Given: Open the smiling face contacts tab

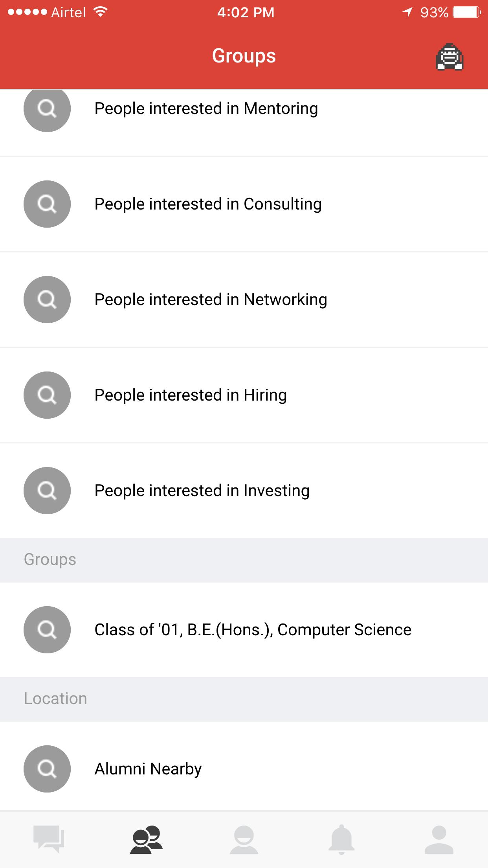Looking at the screenshot, I should click(244, 839).
